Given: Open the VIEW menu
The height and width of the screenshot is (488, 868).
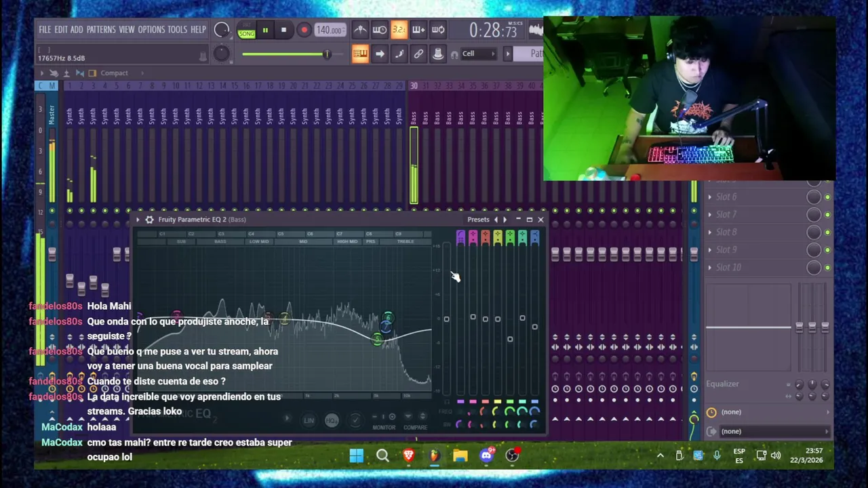Looking at the screenshot, I should tap(127, 30).
